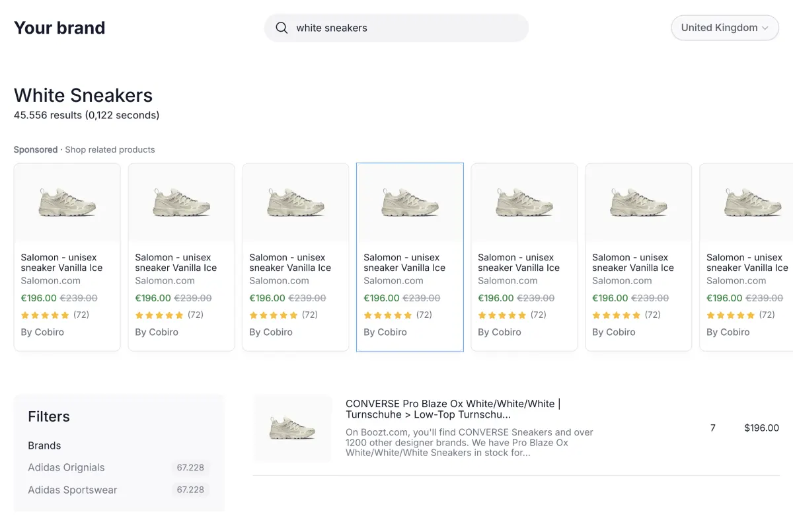Viewport: 793px width, 532px height.
Task: Click the 'Your brand' logo text
Action: (x=59, y=28)
